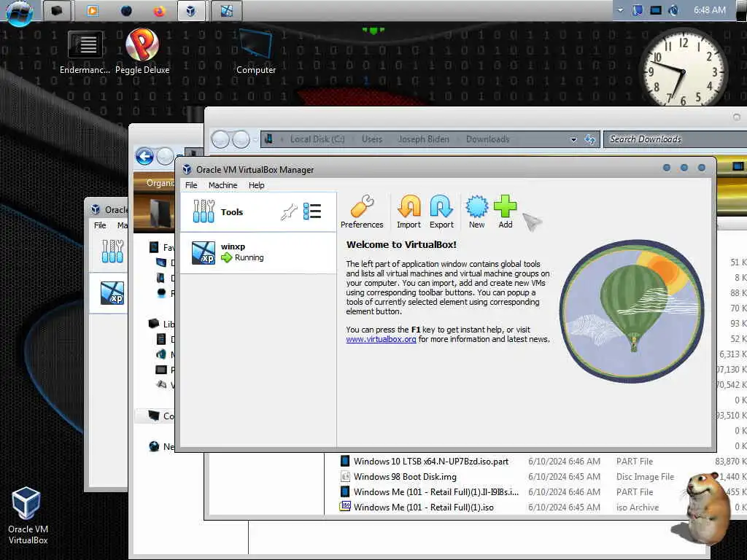The height and width of the screenshot is (560, 747).
Task: Select Windows 98 Boot Disk.img file
Action: [405, 477]
